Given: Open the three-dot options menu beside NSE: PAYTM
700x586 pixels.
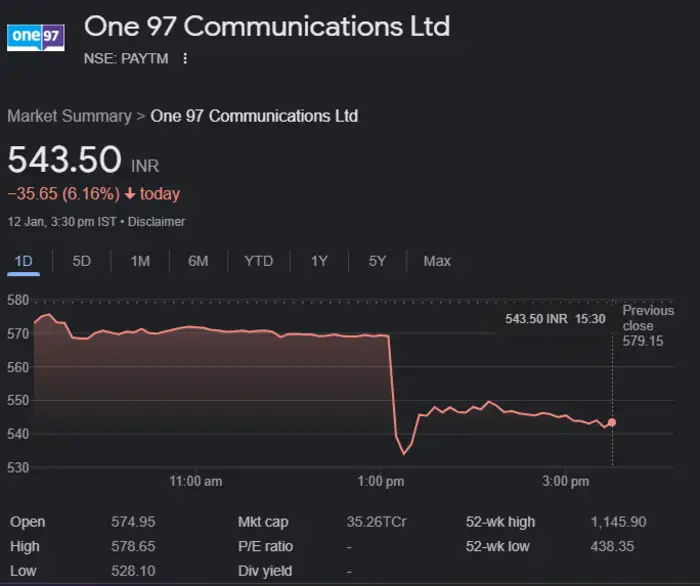Looking at the screenshot, I should point(184,58).
